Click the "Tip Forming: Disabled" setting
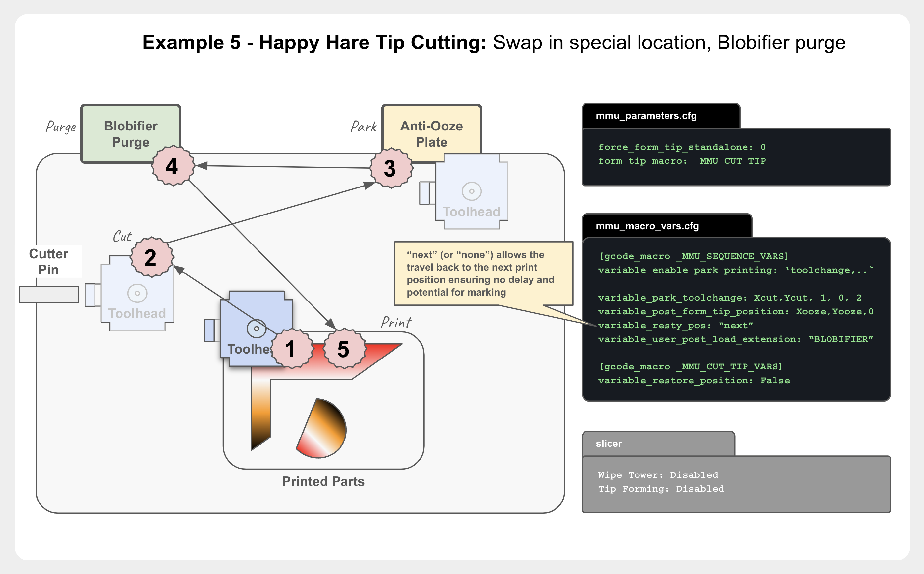The width and height of the screenshot is (924, 574). click(x=661, y=489)
